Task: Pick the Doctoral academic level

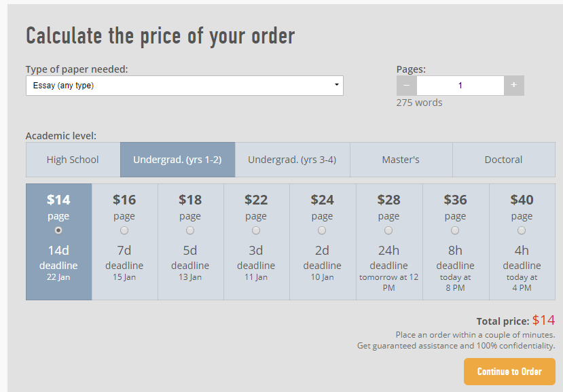Action: tap(504, 160)
